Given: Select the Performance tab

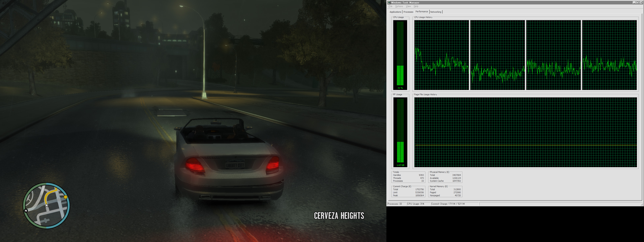Looking at the screenshot, I should tap(422, 11).
